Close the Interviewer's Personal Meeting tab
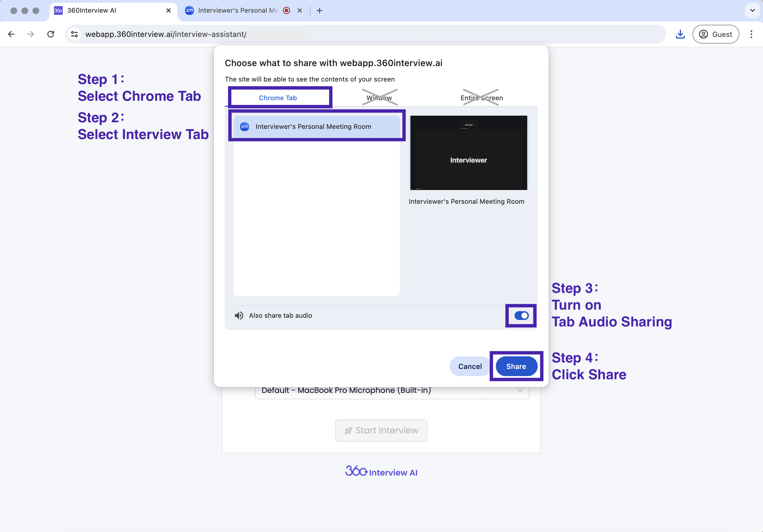The image size is (763, 532). [299, 11]
